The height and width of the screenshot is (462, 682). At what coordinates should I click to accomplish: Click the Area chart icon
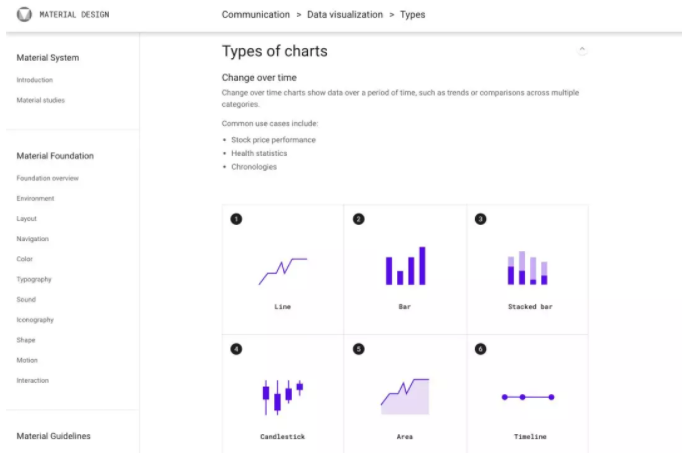point(405,396)
